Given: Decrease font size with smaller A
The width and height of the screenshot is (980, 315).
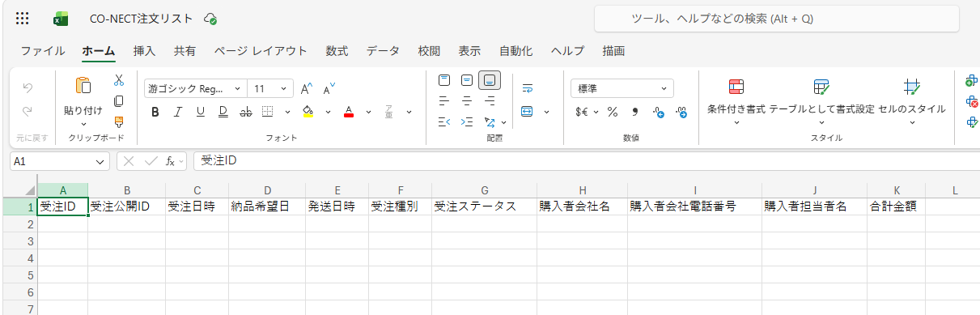Looking at the screenshot, I should pyautogui.click(x=329, y=89).
